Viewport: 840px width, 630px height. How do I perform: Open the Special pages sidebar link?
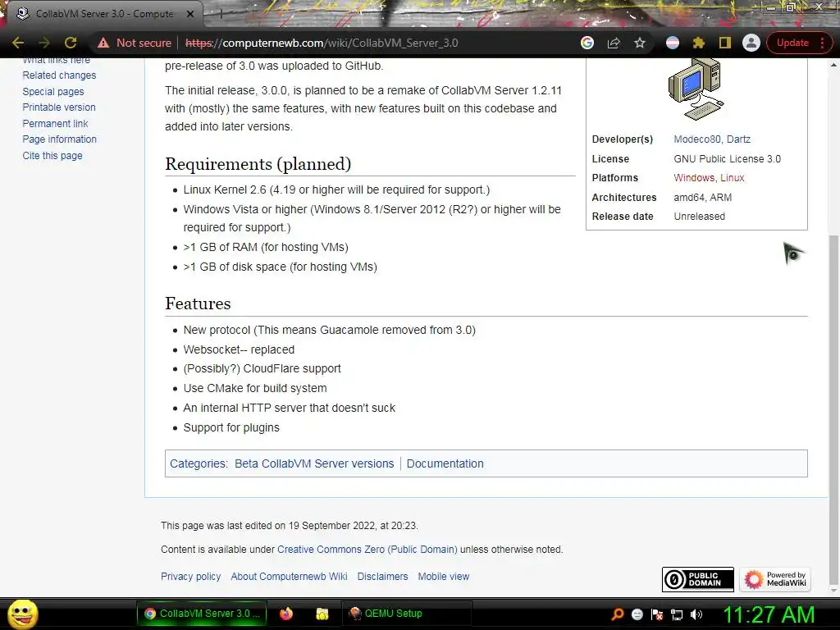click(53, 92)
